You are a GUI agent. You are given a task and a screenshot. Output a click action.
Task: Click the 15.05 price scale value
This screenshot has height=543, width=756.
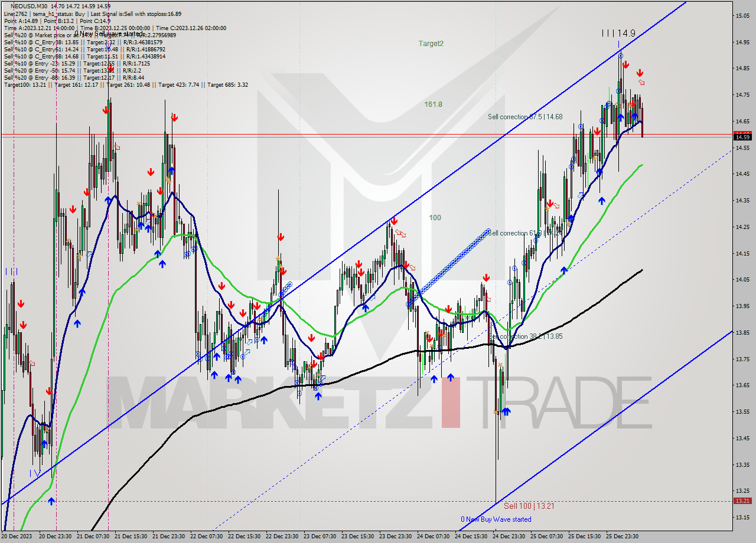(x=742, y=15)
